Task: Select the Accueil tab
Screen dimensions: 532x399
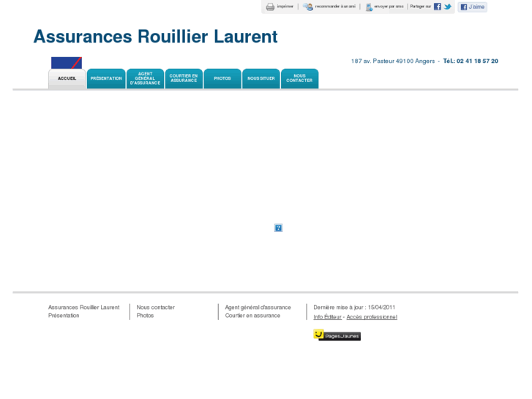Action: (x=67, y=79)
